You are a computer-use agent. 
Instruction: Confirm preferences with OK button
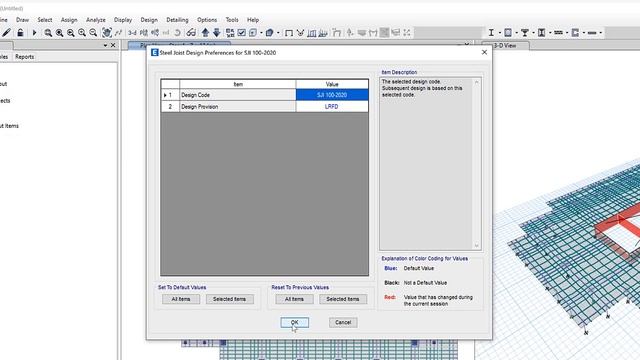pyautogui.click(x=295, y=322)
